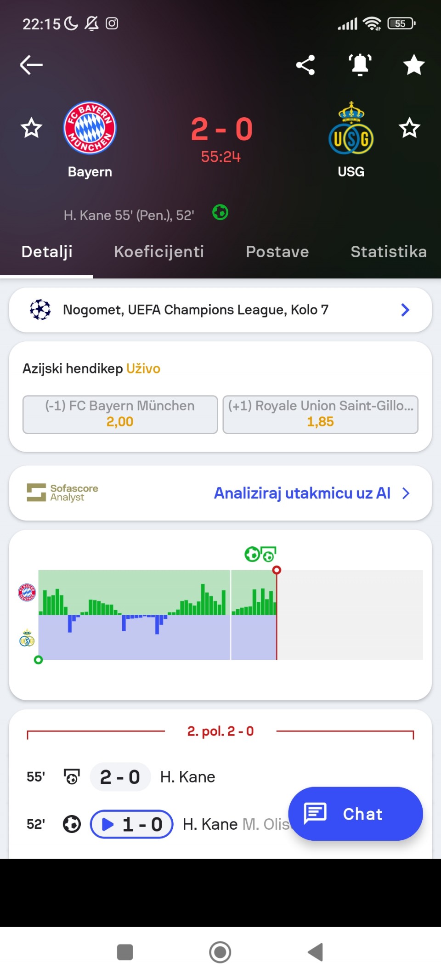Image resolution: width=441 pixels, height=980 pixels.
Task: Share this match
Action: [305, 65]
